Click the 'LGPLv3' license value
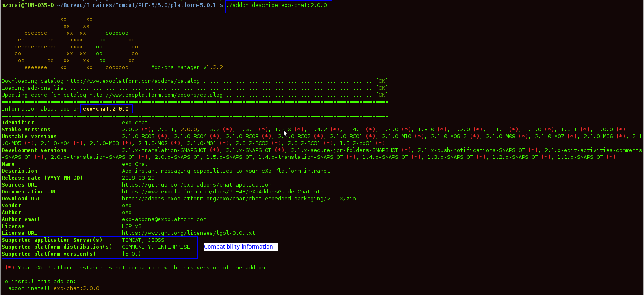 (132, 226)
